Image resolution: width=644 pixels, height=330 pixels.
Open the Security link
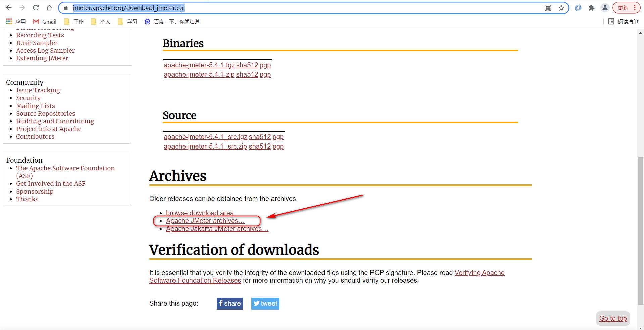click(28, 98)
